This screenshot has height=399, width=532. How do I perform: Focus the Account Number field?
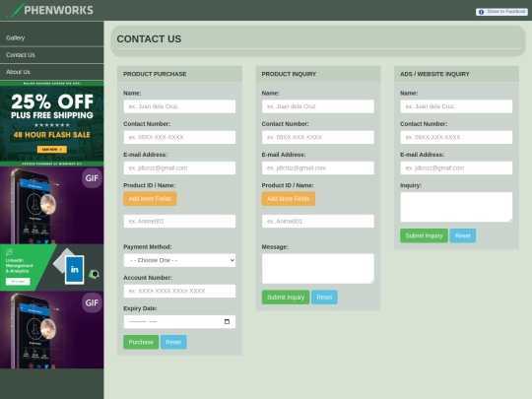point(179,291)
